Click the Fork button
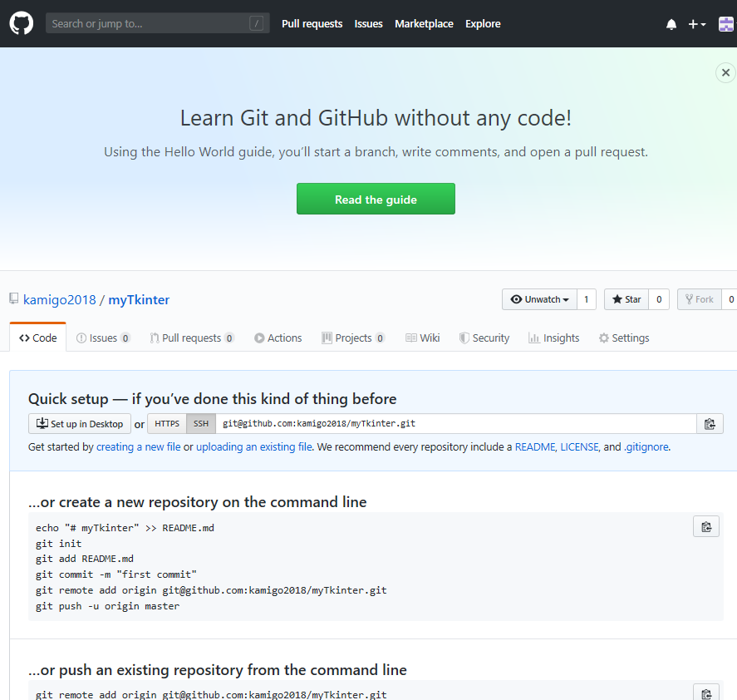 700,299
